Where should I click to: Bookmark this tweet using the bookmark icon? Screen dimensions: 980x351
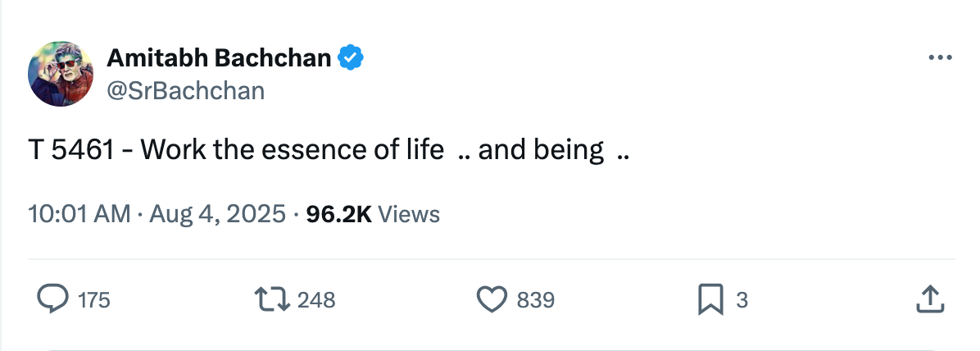[x=710, y=300]
